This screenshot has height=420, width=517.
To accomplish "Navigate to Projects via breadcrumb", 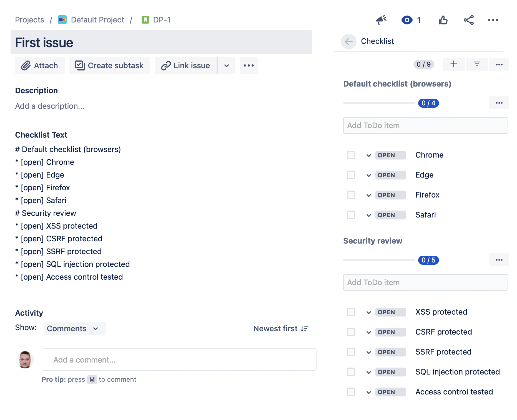I will (29, 20).
